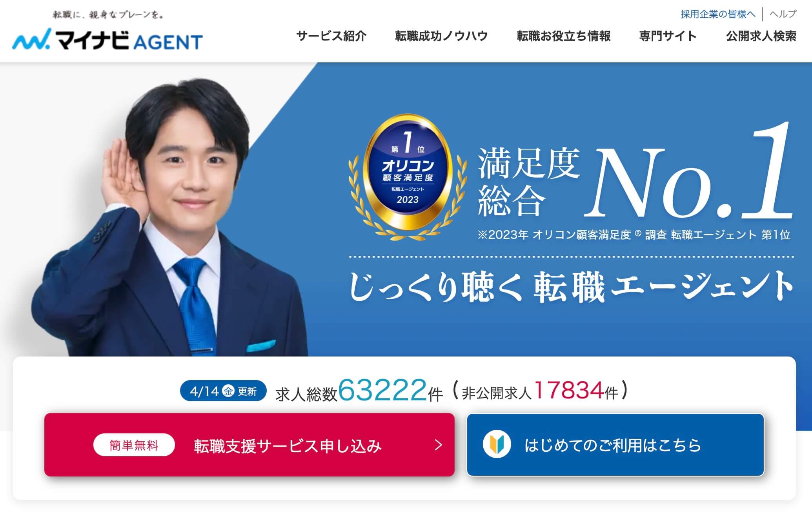Open the ヘルプ link
The width and height of the screenshot is (812, 513).
coord(783,14)
